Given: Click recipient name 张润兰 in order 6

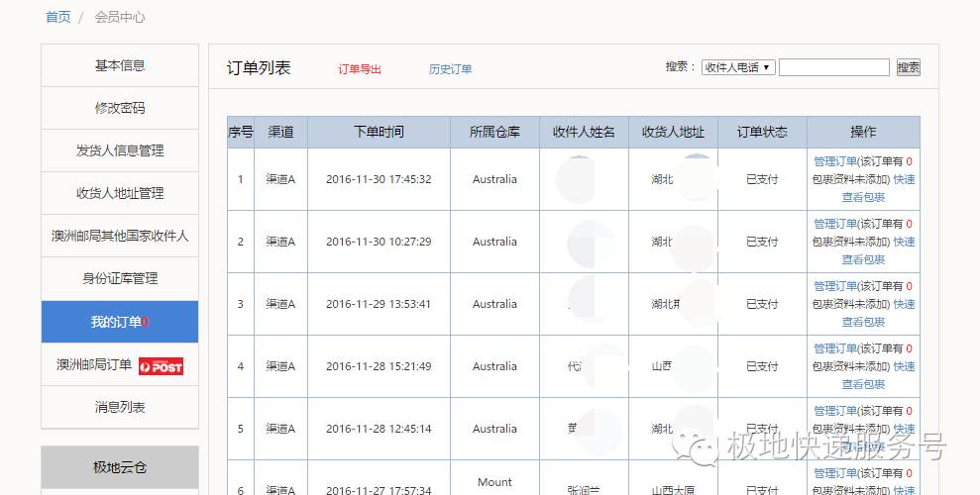Looking at the screenshot, I should (x=584, y=490).
